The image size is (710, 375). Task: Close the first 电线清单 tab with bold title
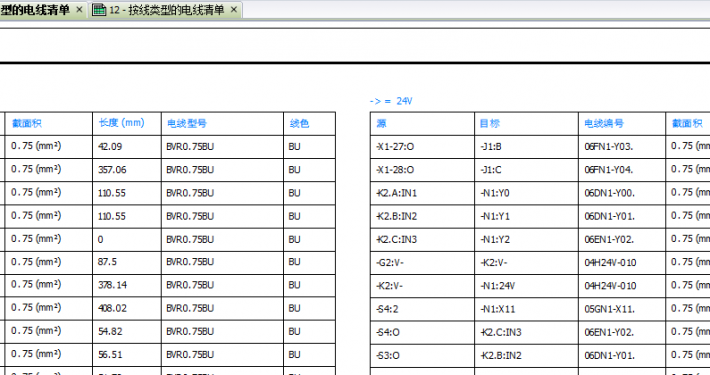click(x=79, y=10)
